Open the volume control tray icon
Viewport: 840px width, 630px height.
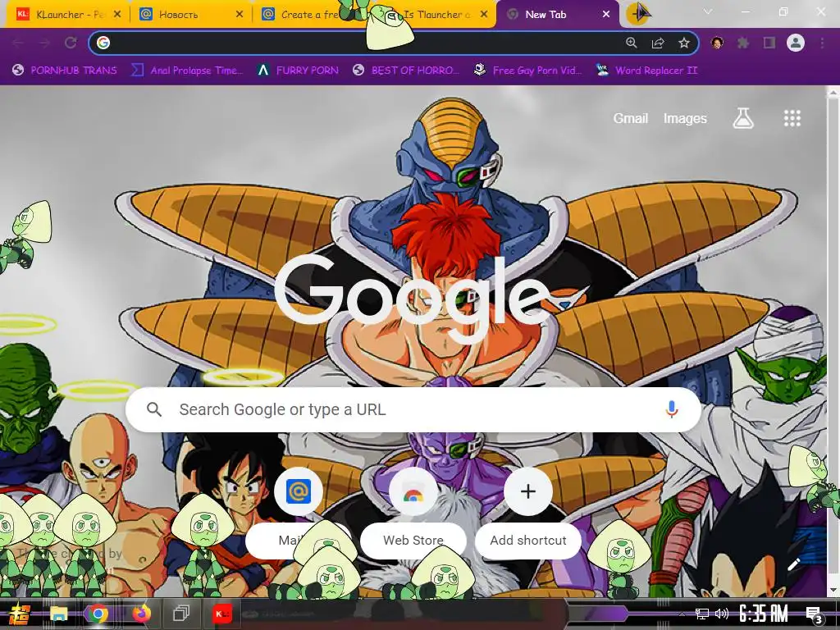tap(722, 614)
